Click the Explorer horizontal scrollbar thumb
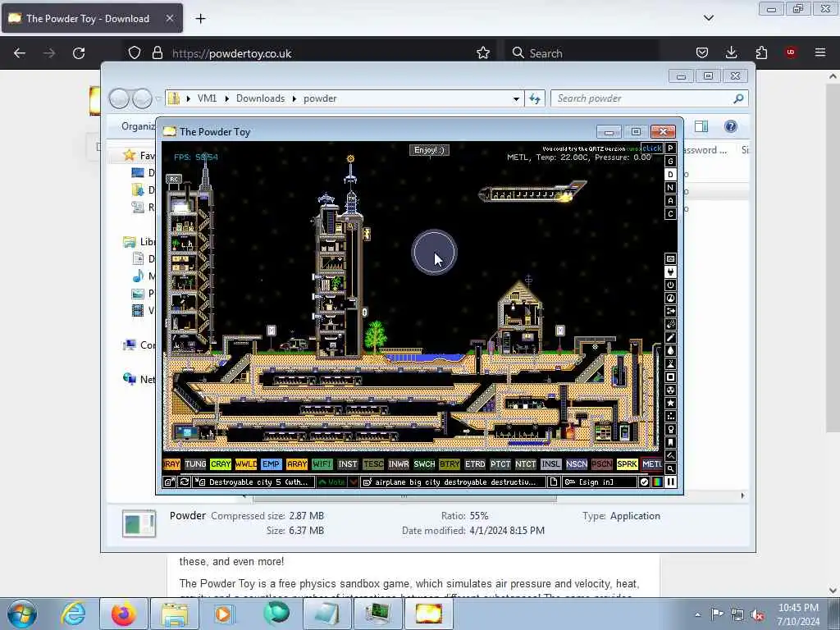The height and width of the screenshot is (630, 840). (x=404, y=496)
